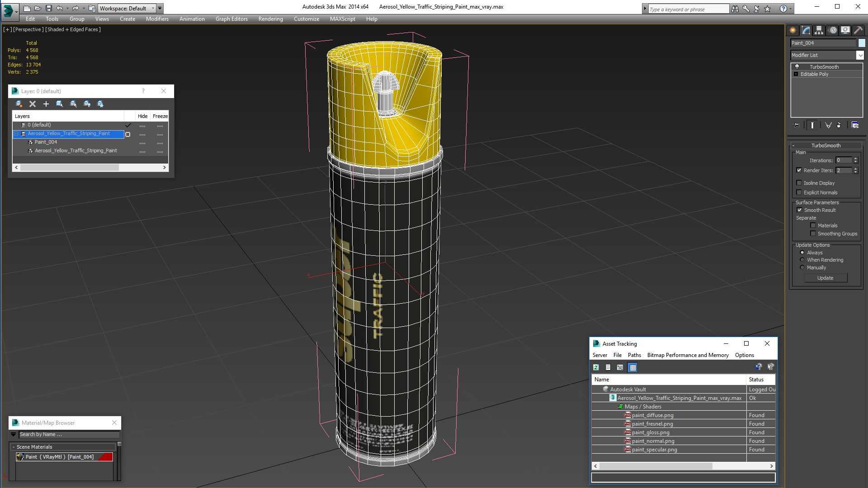Switch Asset Tracking to tree view
This screenshot has width=868, height=488.
point(620,367)
